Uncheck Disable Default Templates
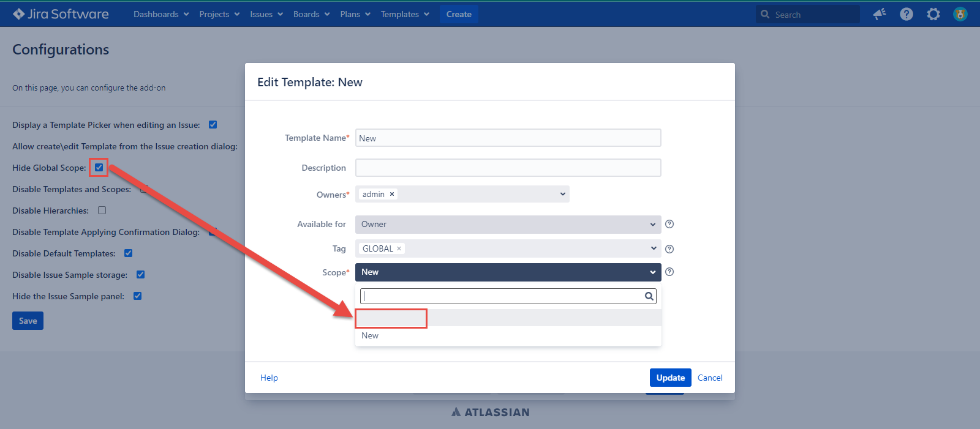 click(x=129, y=253)
